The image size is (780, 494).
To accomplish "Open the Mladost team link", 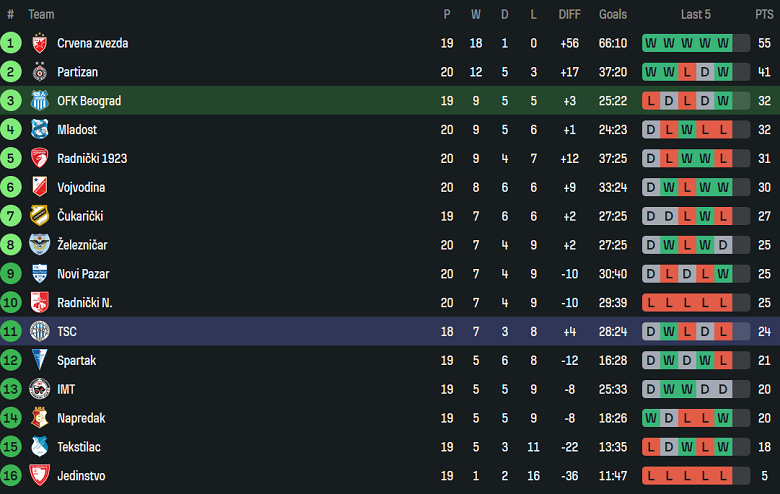I will tap(77, 130).
